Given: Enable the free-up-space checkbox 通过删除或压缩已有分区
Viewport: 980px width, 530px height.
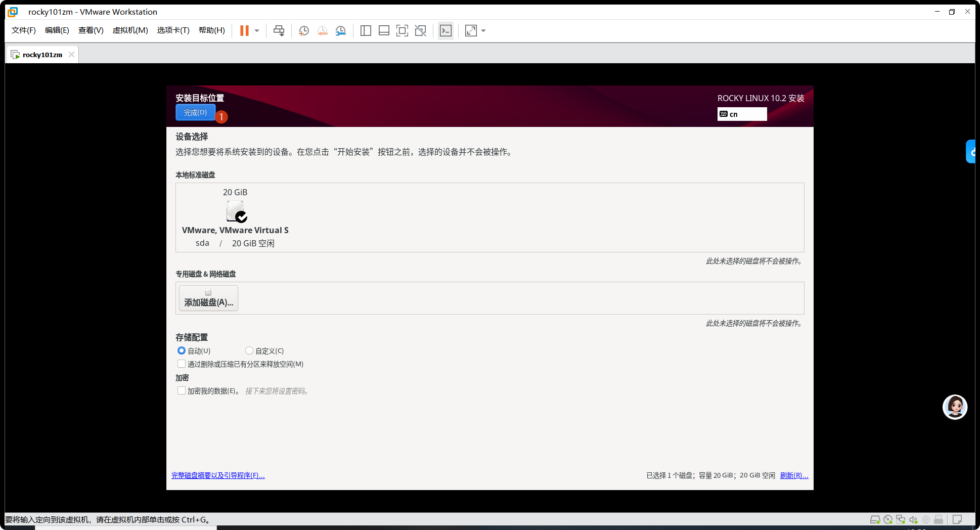Looking at the screenshot, I should tap(181, 364).
